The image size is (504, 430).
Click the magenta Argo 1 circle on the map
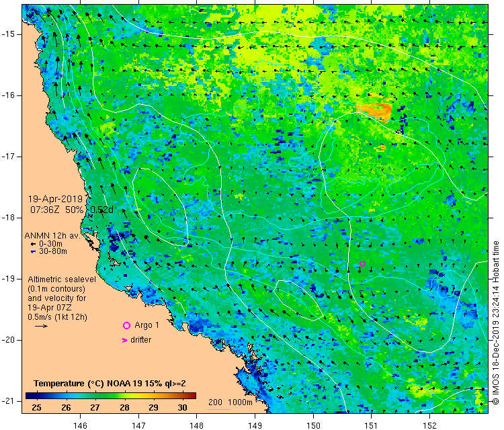pyautogui.click(x=363, y=264)
